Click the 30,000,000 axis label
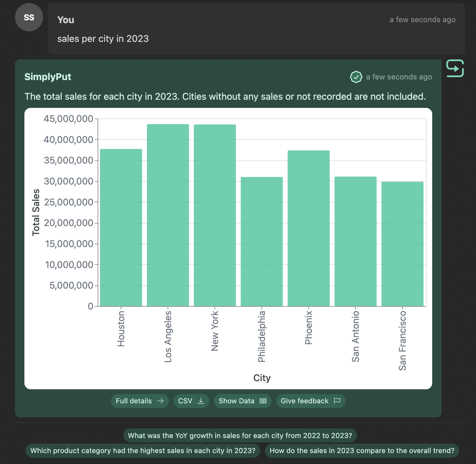 coord(68,181)
